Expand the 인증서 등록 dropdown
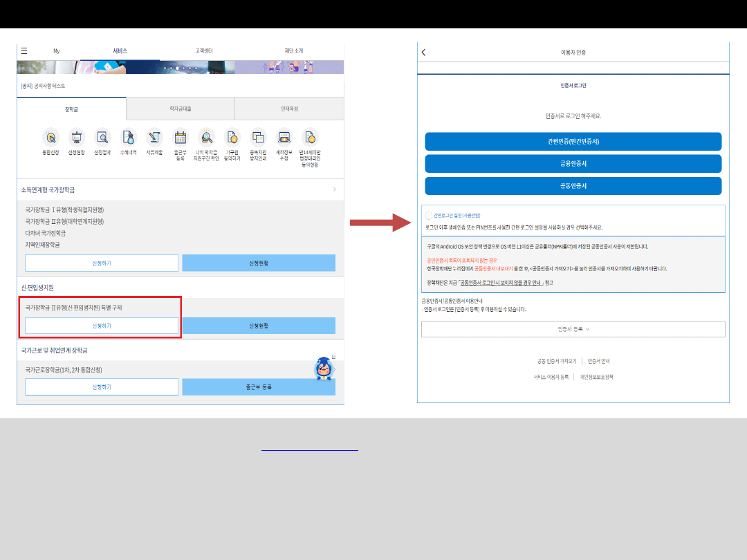Image resolution: width=747 pixels, height=560 pixels. [x=573, y=329]
